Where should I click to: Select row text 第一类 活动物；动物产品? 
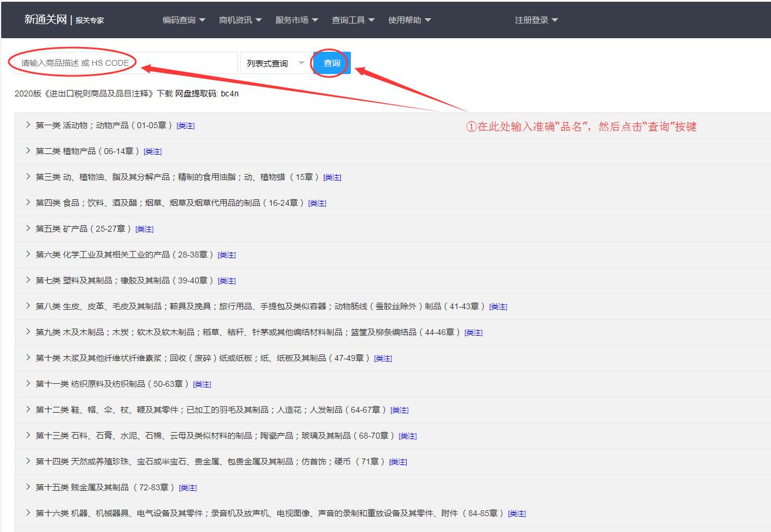[x=82, y=125]
